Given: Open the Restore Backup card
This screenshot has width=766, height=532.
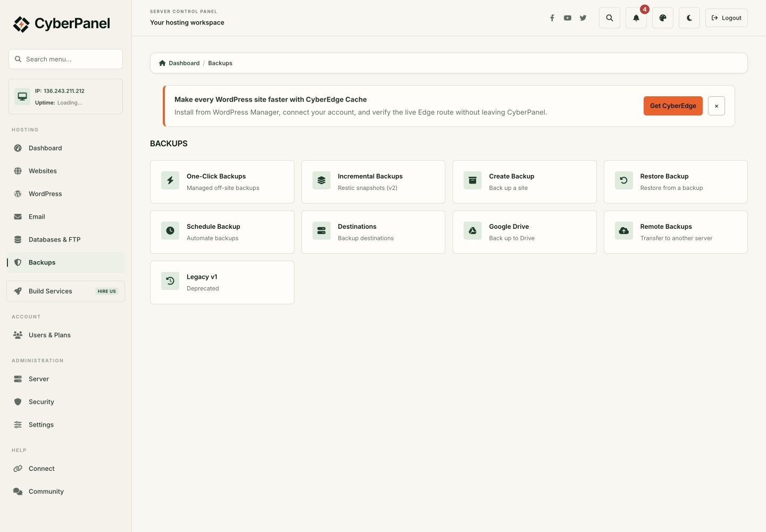Looking at the screenshot, I should 676,182.
